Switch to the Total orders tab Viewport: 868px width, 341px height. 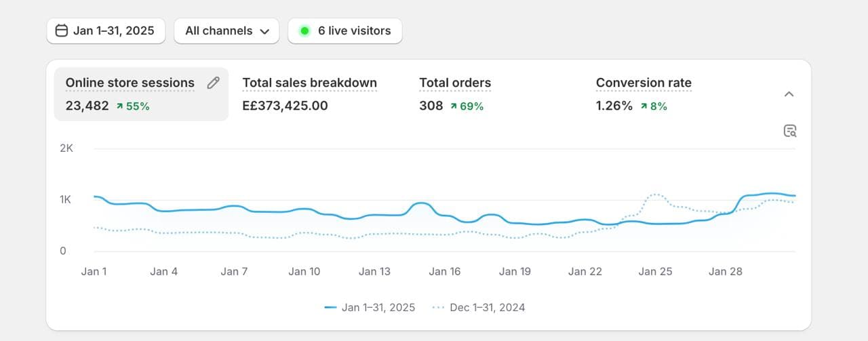(454, 83)
